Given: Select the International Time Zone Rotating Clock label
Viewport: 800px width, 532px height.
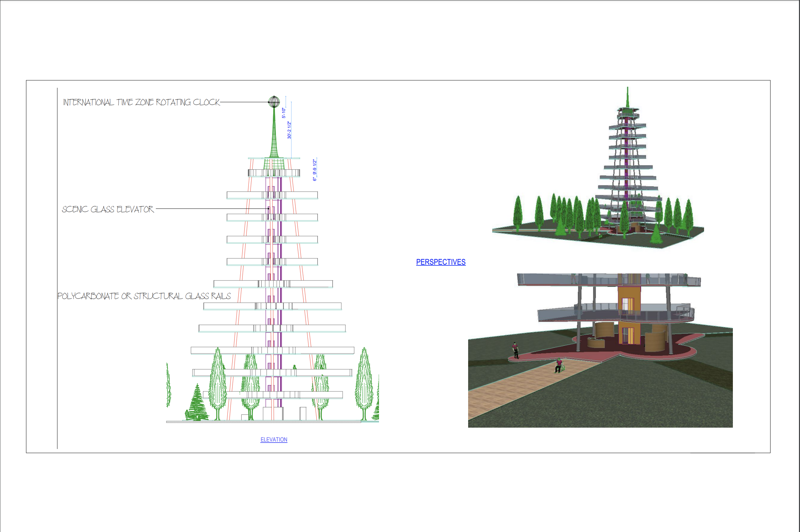Looking at the screenshot, I should [142, 102].
